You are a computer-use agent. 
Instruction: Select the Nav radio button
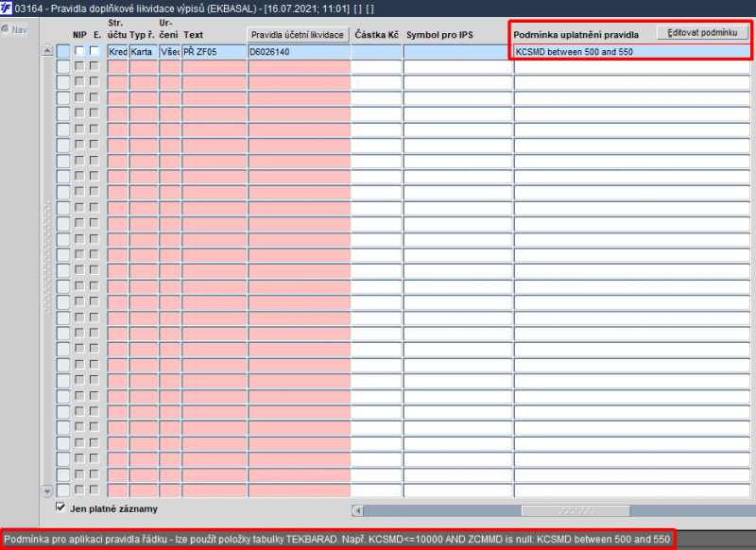(6, 29)
